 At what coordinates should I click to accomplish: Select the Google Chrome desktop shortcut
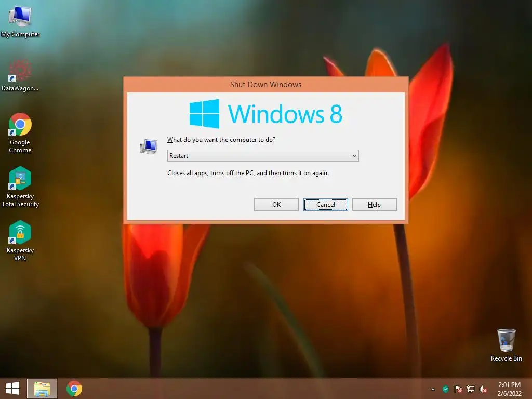point(20,132)
